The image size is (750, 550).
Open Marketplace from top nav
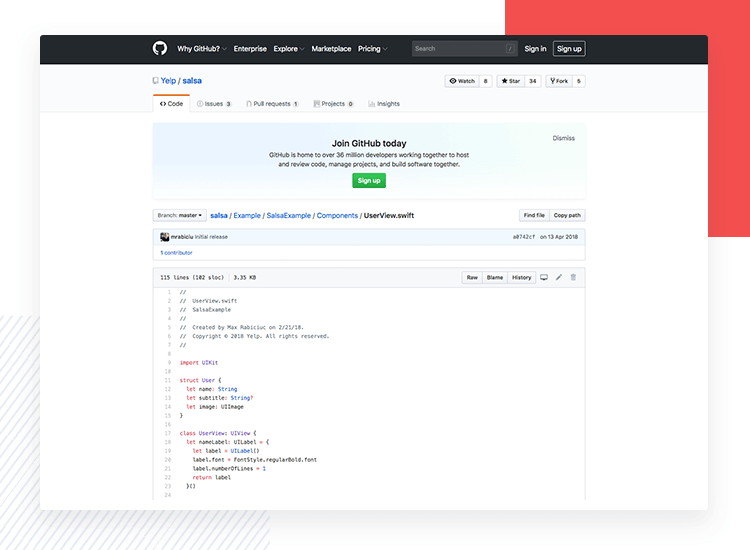point(331,49)
